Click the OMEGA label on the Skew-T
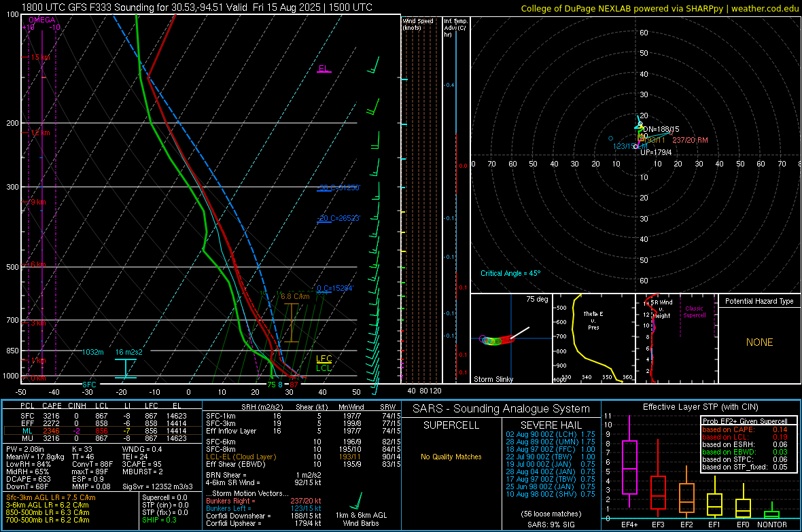The height and width of the screenshot is (532, 802). click(42, 20)
